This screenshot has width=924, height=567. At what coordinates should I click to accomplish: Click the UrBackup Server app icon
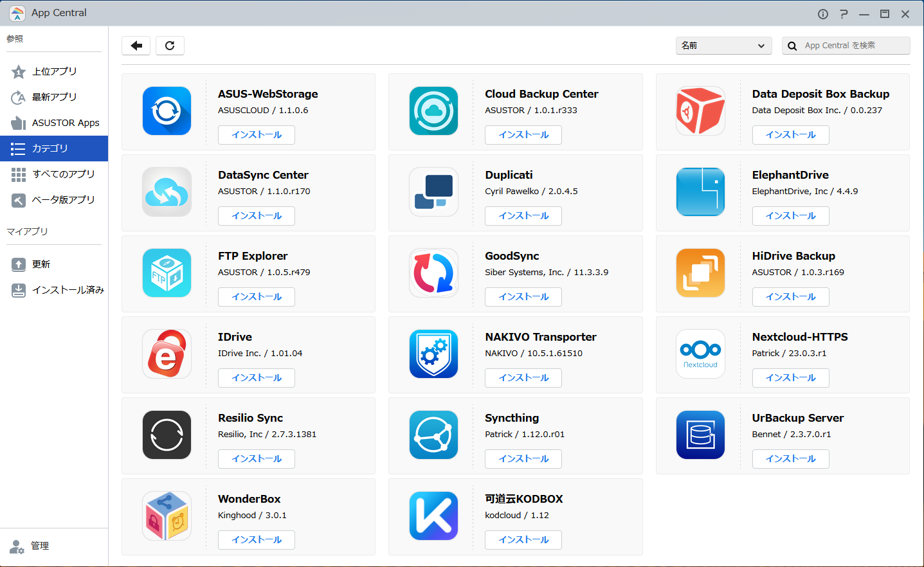pyautogui.click(x=701, y=435)
